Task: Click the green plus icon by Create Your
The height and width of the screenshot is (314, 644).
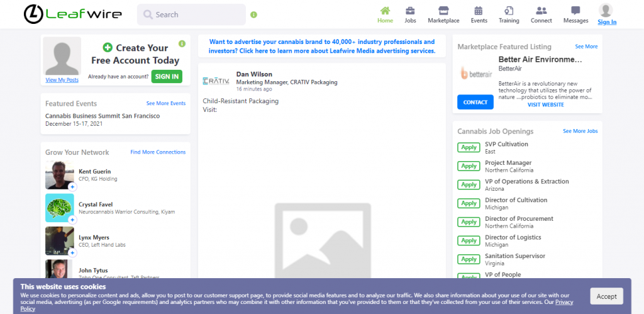Action: point(108,48)
